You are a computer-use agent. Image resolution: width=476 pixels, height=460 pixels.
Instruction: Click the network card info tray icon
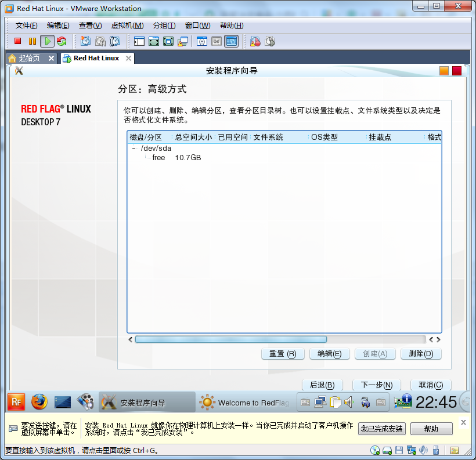(403, 401)
